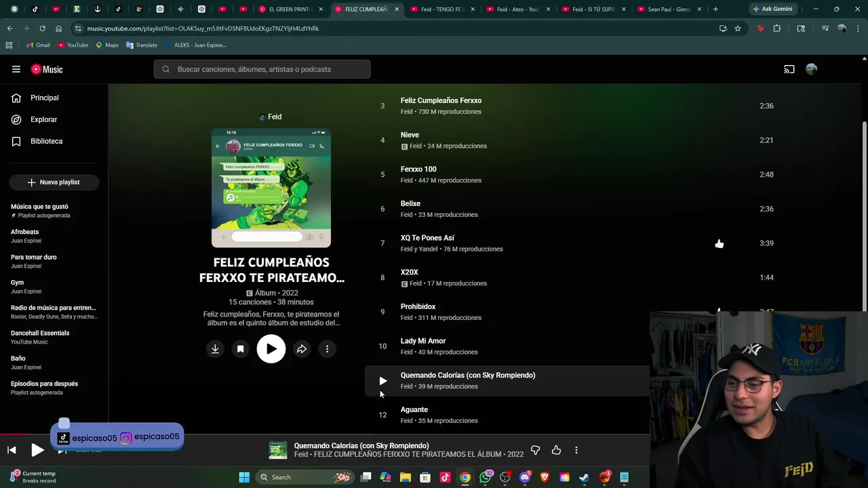Select the track Nieve
This screenshot has width=868, height=488.
point(410,135)
